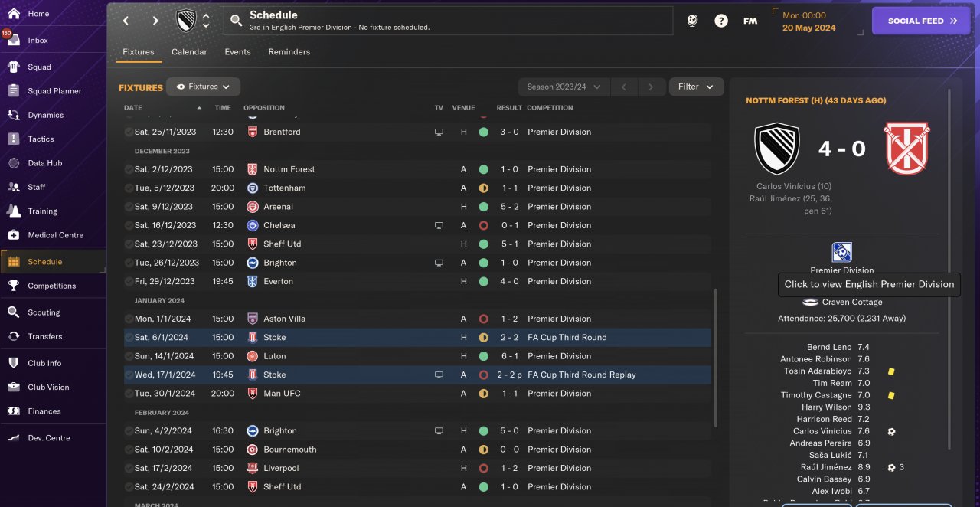Open the Fixtures view dropdown
The height and width of the screenshot is (507, 980).
[x=203, y=87]
